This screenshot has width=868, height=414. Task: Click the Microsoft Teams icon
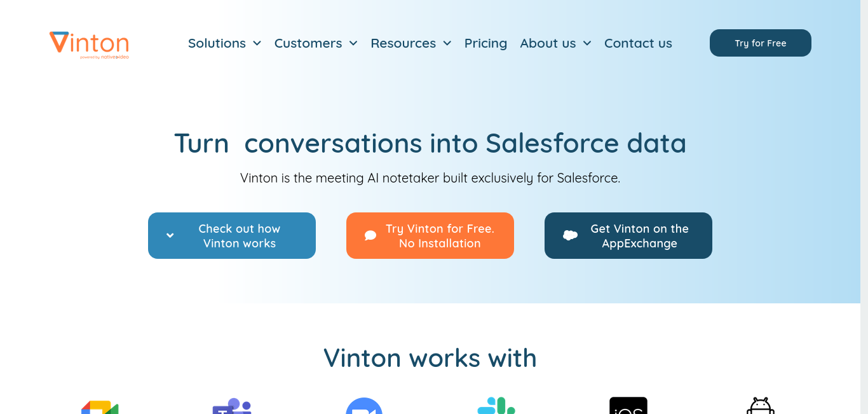click(x=232, y=406)
